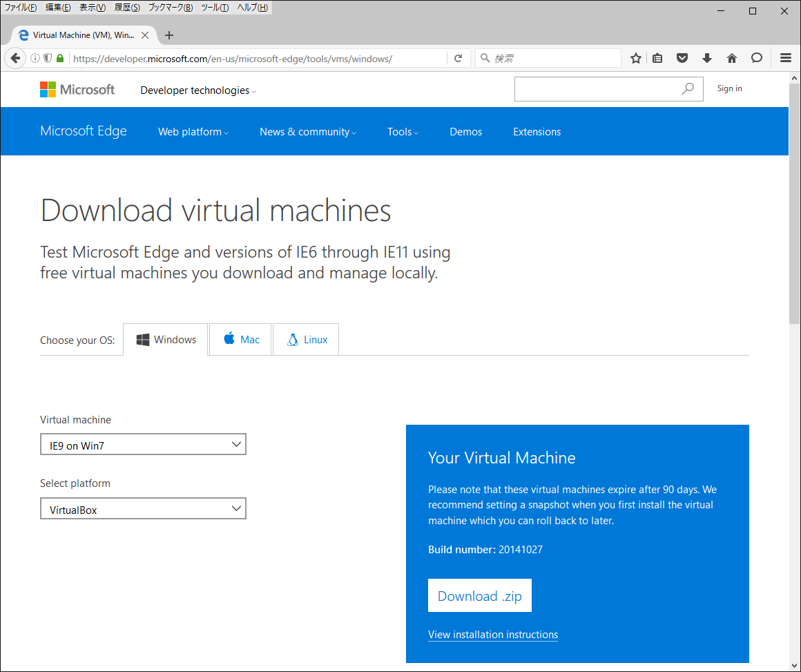Select the Mac OS tab
Viewport: 801px width, 672px height.
240,339
